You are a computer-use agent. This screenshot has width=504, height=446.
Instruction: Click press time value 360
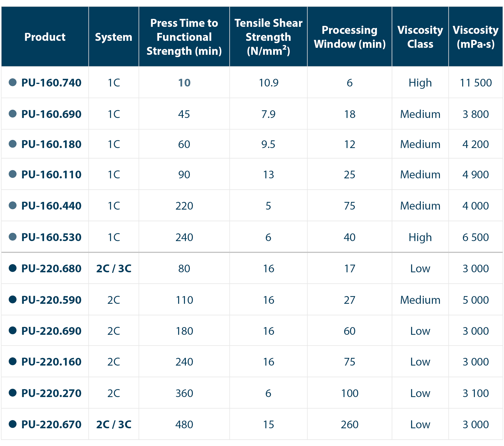(x=184, y=393)
